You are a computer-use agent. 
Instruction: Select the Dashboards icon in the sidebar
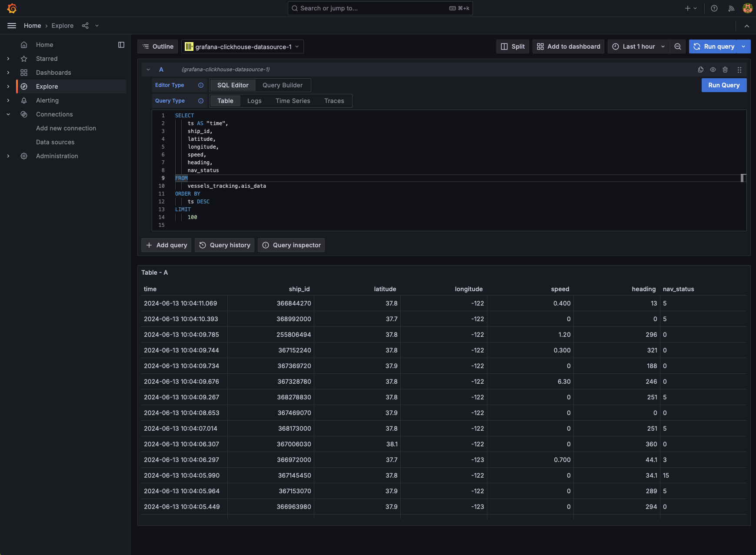24,73
